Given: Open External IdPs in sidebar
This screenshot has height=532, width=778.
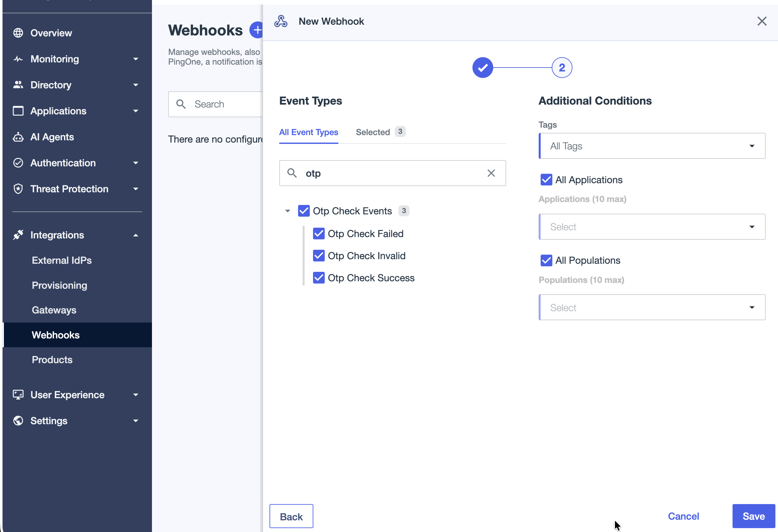Looking at the screenshot, I should 62,260.
